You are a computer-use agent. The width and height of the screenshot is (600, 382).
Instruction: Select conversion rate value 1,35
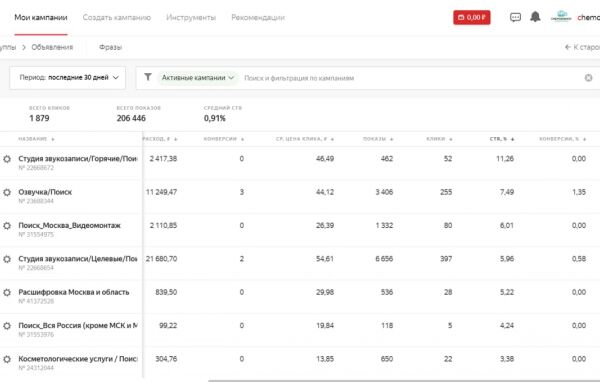click(579, 192)
